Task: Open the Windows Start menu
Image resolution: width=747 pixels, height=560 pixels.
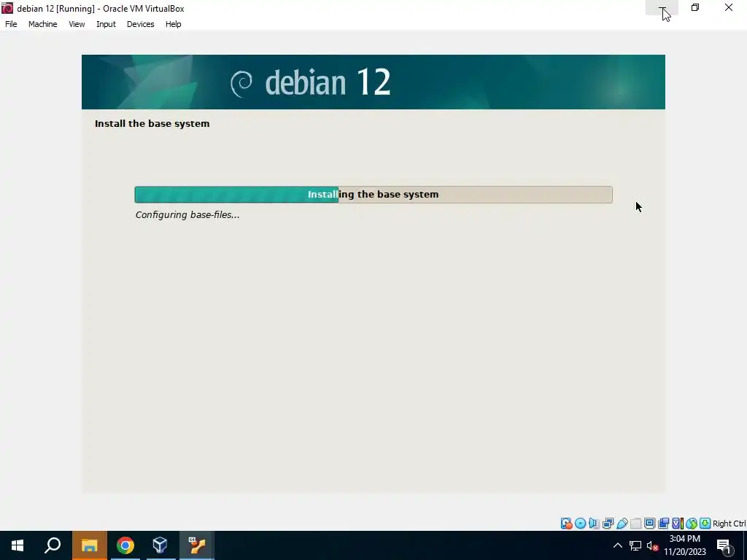Action: click(18, 545)
